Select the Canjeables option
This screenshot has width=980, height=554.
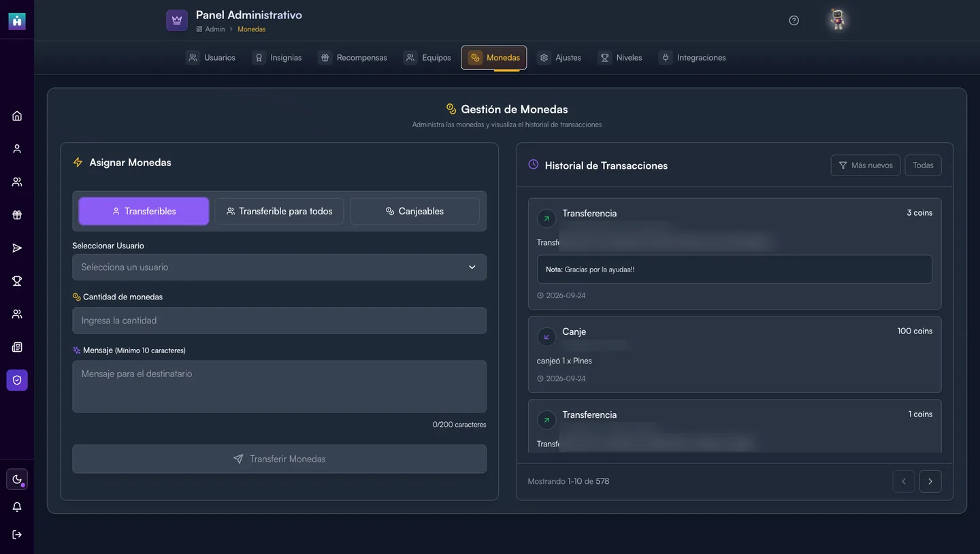(x=414, y=211)
